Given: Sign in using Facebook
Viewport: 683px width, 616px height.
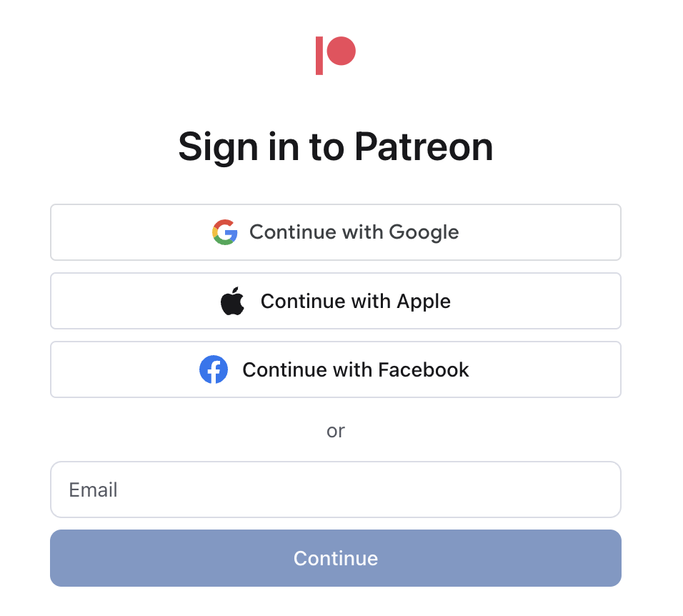Looking at the screenshot, I should [336, 369].
